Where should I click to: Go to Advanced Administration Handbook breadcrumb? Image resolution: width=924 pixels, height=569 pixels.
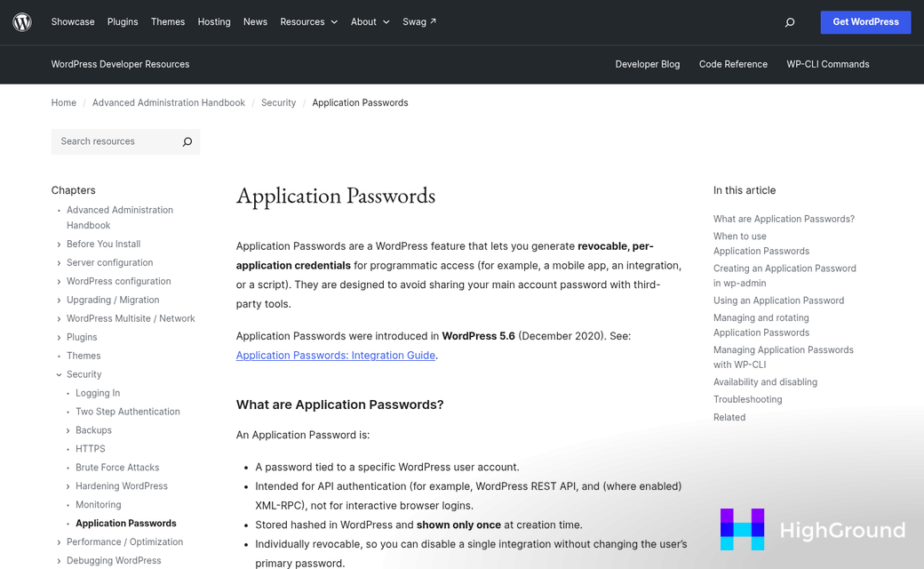tap(169, 102)
